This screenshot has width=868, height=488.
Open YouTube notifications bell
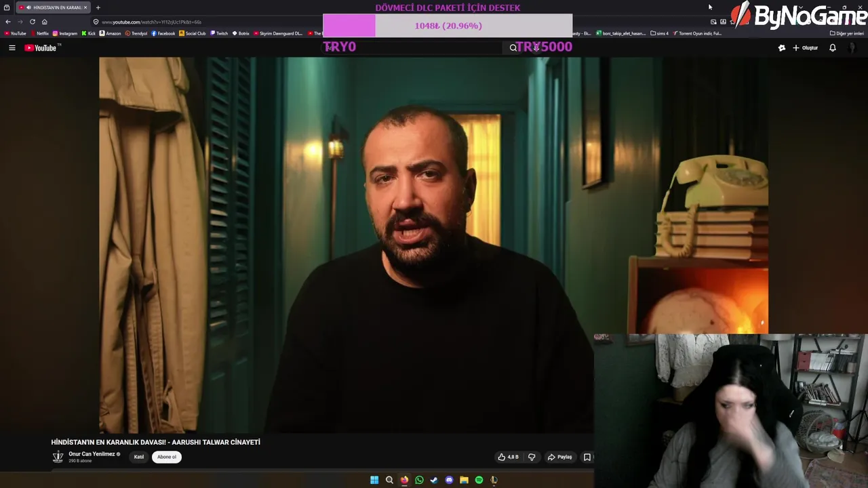tap(833, 48)
